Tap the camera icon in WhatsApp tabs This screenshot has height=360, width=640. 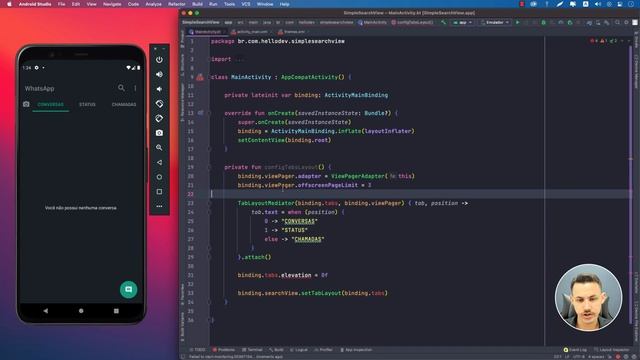[x=26, y=104]
